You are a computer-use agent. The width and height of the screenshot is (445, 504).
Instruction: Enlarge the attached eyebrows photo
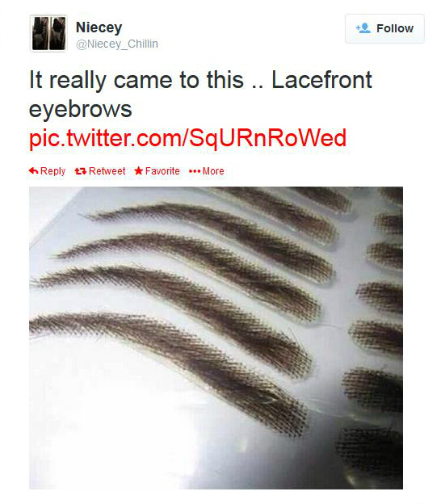[x=216, y=338]
